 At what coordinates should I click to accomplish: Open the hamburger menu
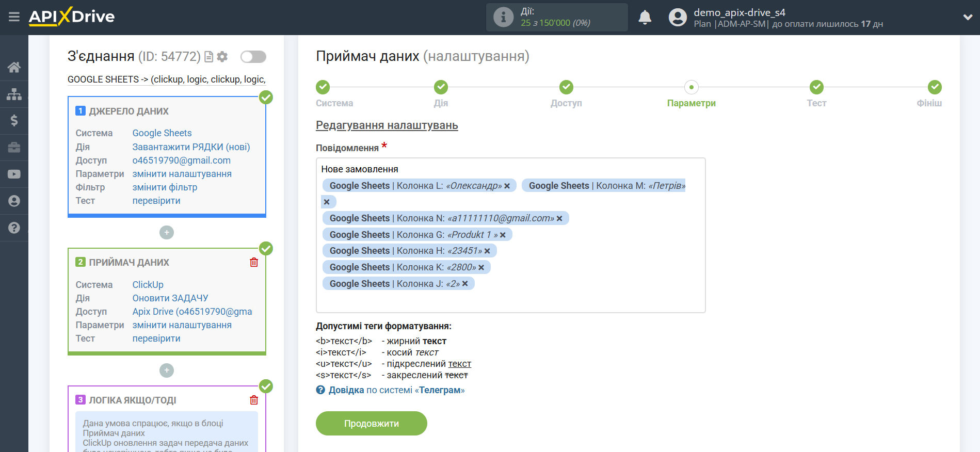point(14,17)
